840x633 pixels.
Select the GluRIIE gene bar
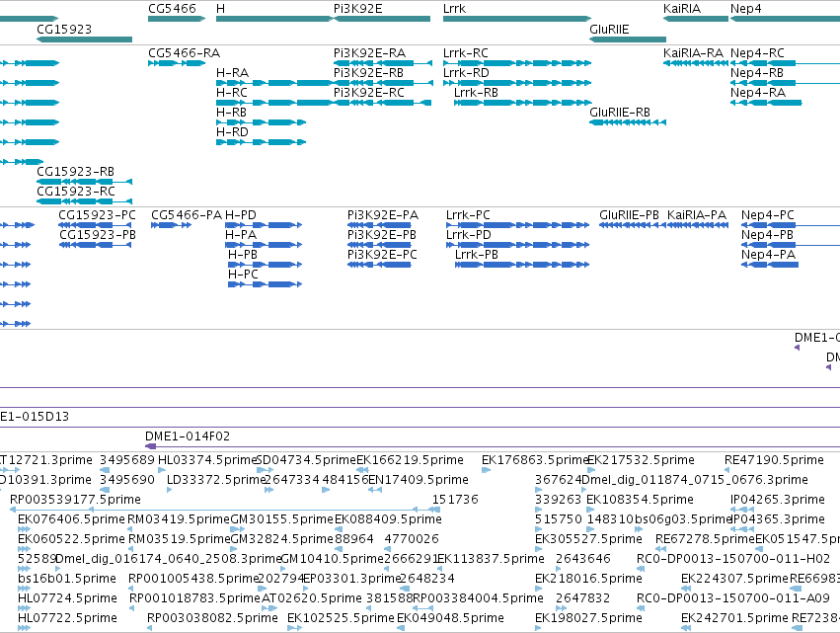tap(628, 40)
